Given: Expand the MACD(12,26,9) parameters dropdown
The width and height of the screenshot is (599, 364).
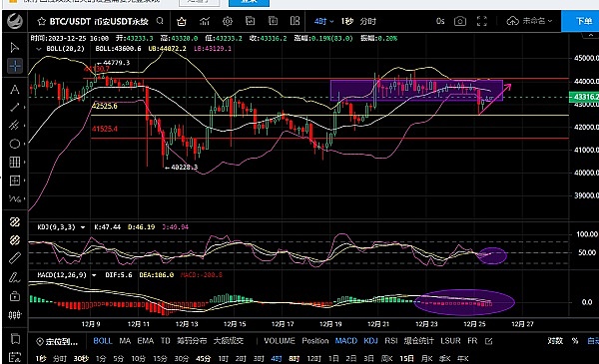Looking at the screenshot, I should click(94, 275).
